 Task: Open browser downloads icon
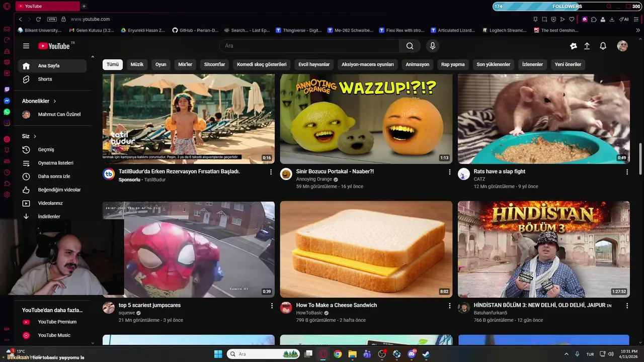pos(612,19)
